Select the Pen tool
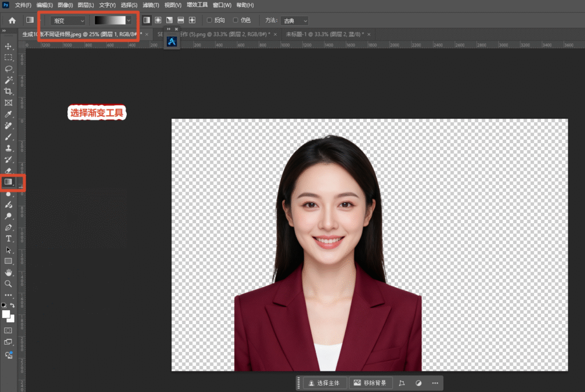 (x=8, y=227)
